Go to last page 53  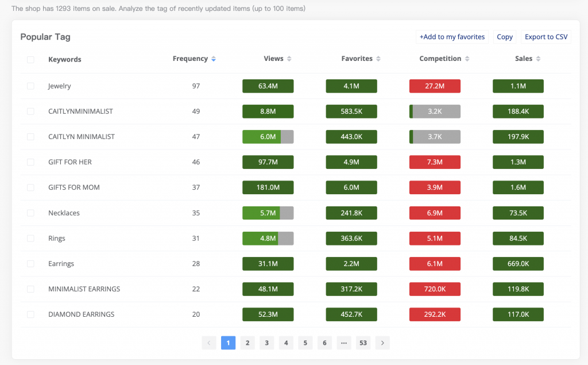[x=363, y=343]
